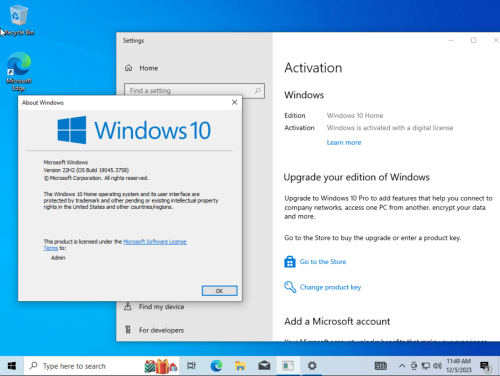500x376 pixels.
Task: Select Find my device in sidebar
Action: point(161,306)
